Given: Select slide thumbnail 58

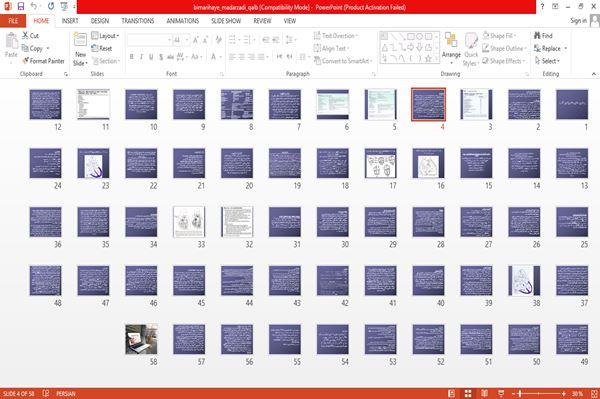Looking at the screenshot, I should pos(141,339).
